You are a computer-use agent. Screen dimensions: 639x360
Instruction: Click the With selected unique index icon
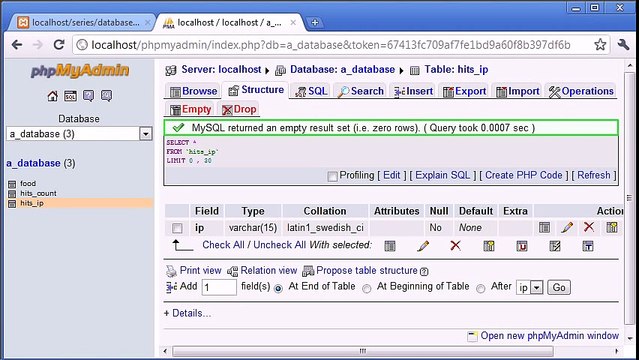pyautogui.click(x=522, y=246)
